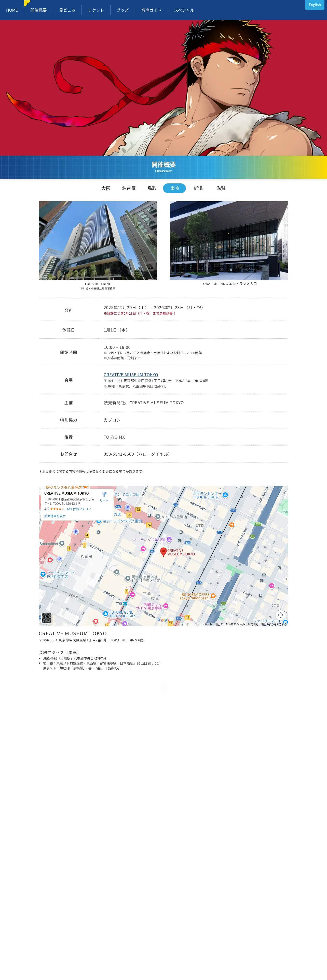Click the 10:00 – 18:00 opening hours text
Image resolution: width=327 pixels, height=980 pixels.
click(x=117, y=347)
